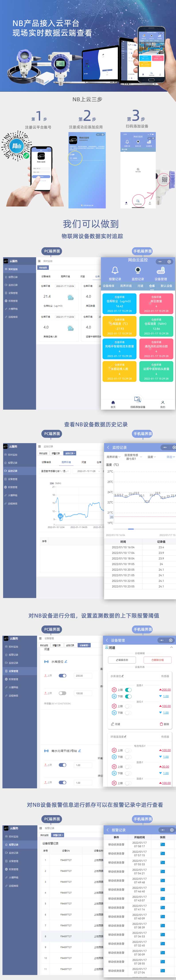The height and width of the screenshot is (980, 176).
Task: Expand the 筛选 filter dropdown in mobile 监控记录
Action: (171, 457)
